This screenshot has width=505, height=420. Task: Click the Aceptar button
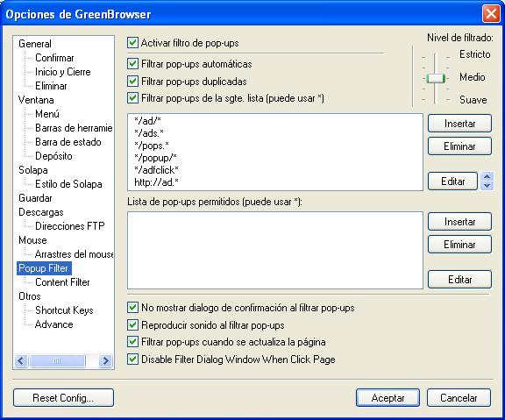388,398
